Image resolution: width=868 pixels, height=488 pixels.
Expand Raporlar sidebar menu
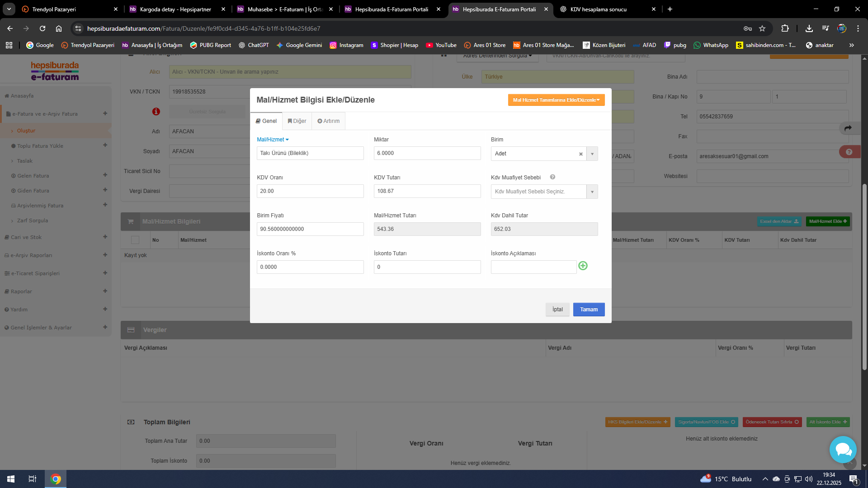tap(105, 291)
